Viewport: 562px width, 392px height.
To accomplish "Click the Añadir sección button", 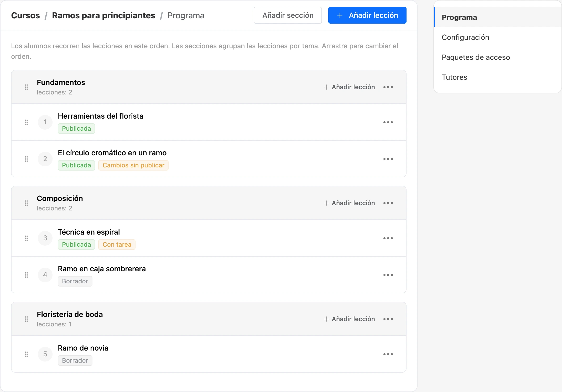I will [x=288, y=15].
